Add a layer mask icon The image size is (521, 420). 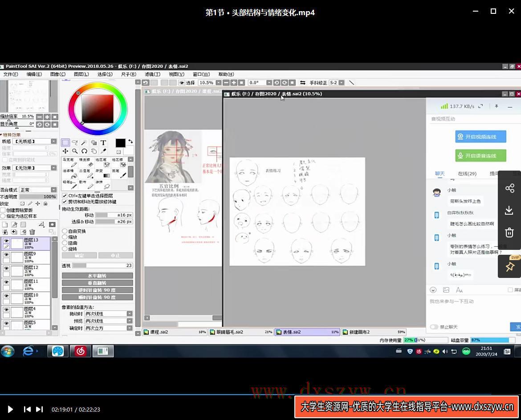coord(52,224)
